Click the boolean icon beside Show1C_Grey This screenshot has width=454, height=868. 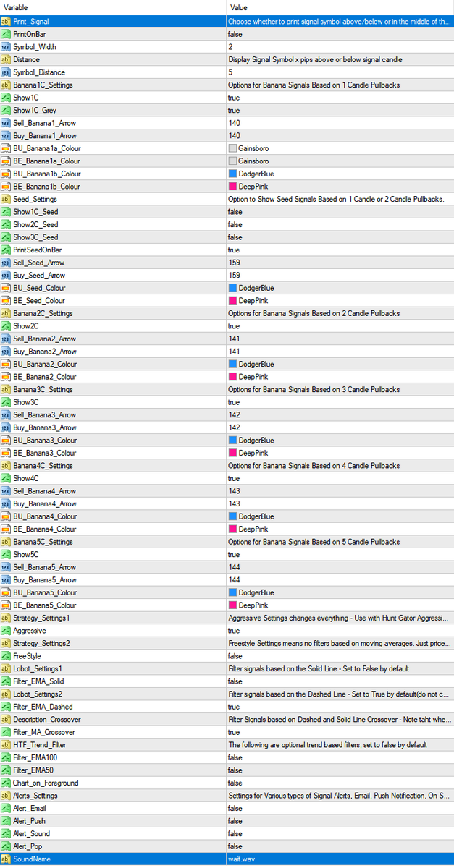(x=6, y=110)
